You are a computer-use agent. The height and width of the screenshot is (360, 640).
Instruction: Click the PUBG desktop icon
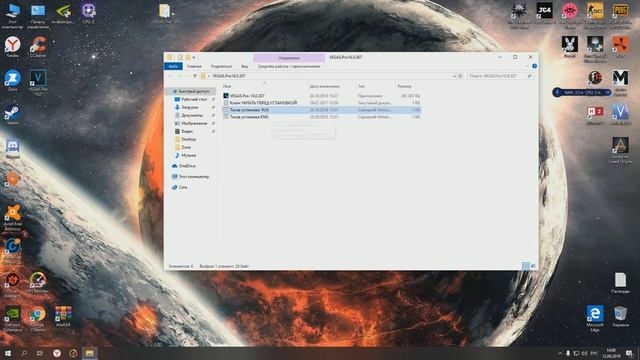[x=620, y=16]
